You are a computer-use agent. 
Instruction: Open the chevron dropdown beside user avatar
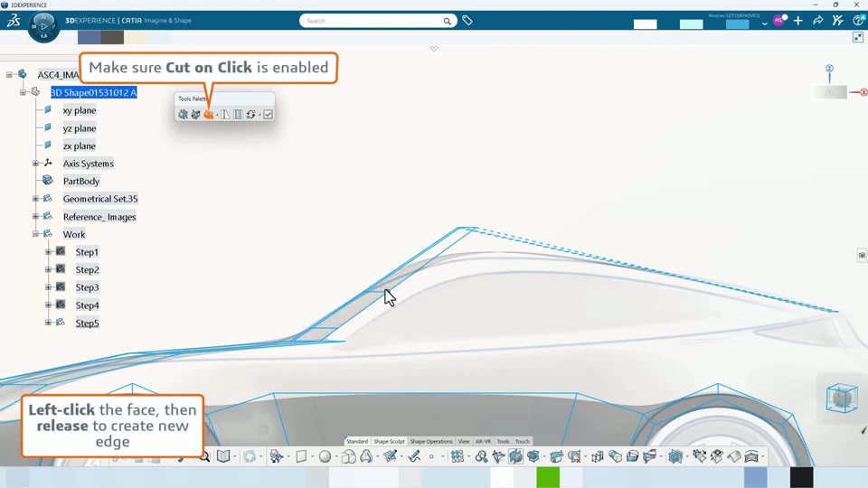point(765,23)
